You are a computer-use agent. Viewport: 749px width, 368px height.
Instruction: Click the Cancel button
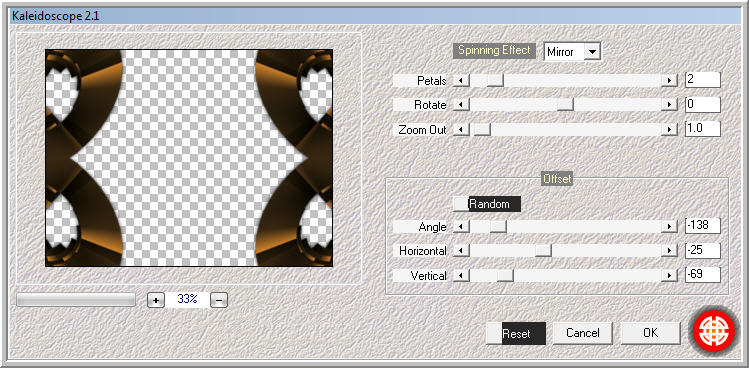(x=583, y=333)
